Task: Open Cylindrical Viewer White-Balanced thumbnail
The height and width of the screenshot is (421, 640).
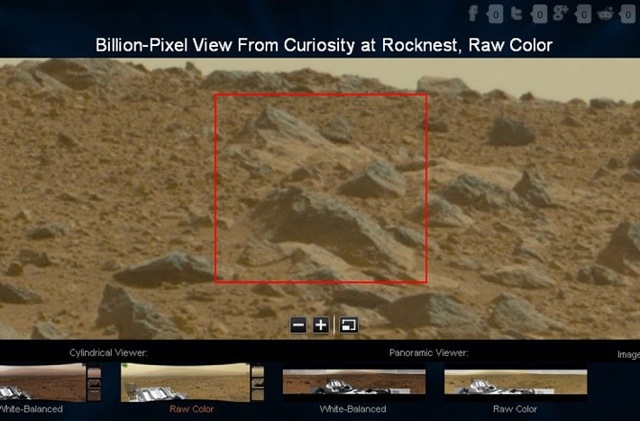Action: [50, 383]
